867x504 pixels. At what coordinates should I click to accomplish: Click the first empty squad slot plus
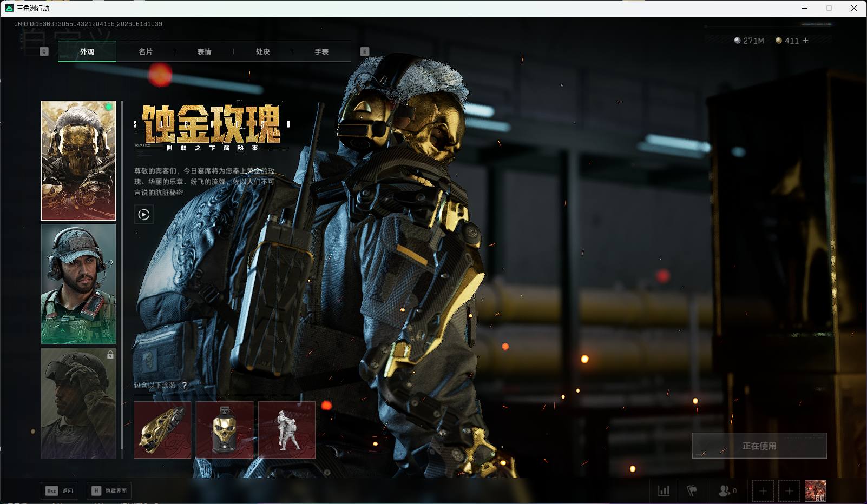point(763,491)
